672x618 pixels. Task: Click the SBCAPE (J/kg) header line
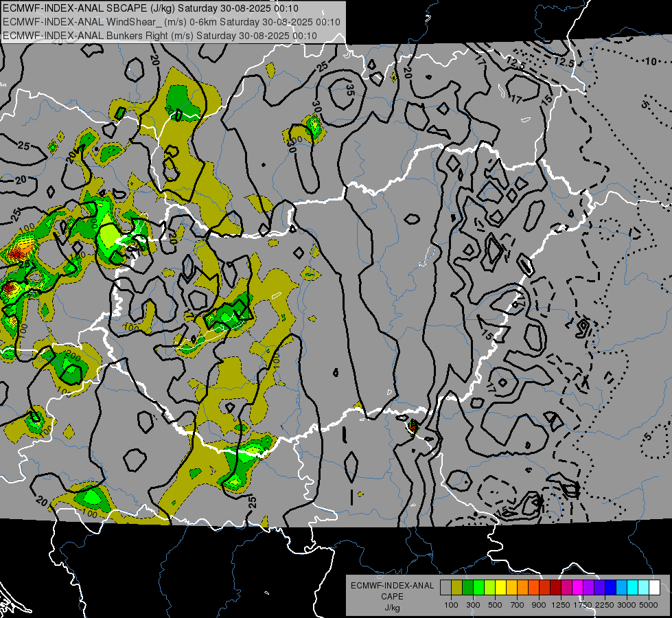pos(150,8)
